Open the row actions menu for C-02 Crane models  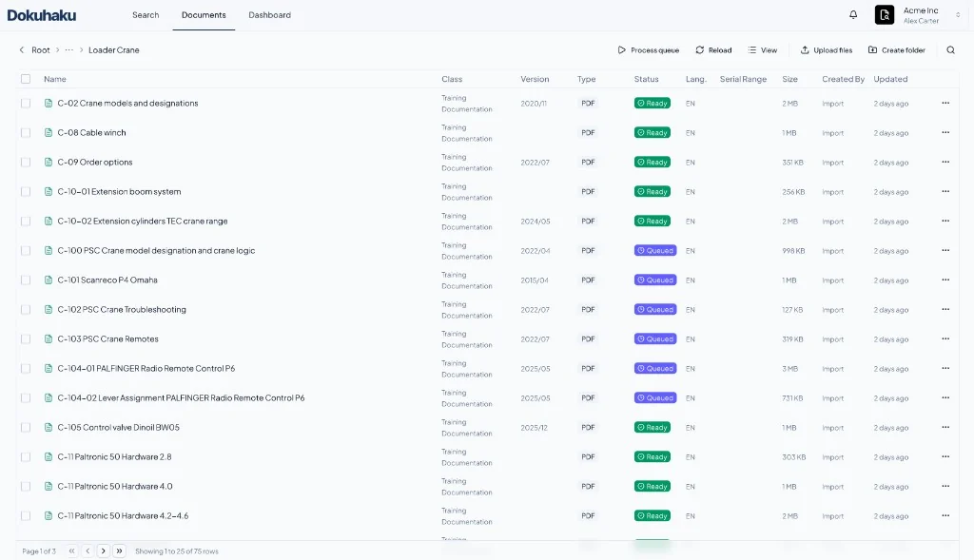(x=945, y=103)
